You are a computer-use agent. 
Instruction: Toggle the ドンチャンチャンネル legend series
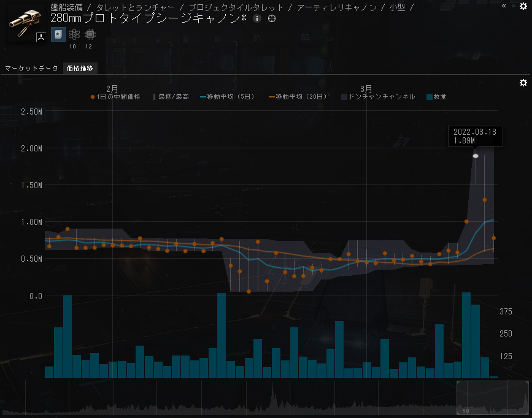coord(378,97)
